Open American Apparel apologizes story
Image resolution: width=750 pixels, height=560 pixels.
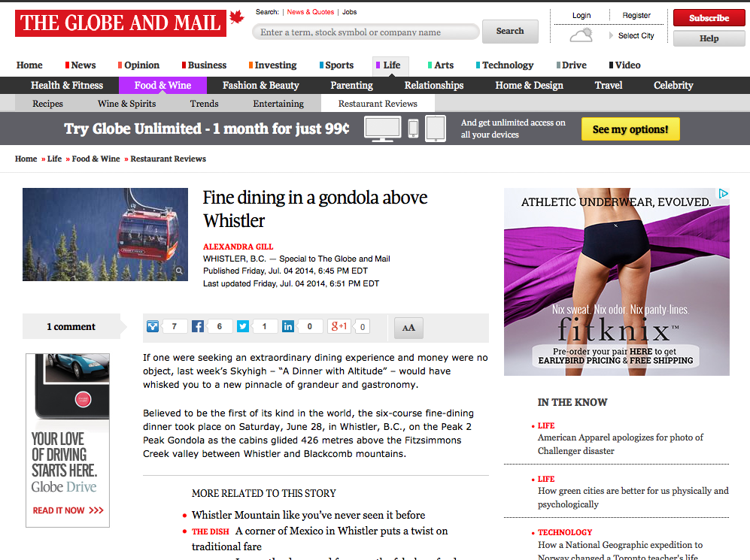(x=621, y=444)
